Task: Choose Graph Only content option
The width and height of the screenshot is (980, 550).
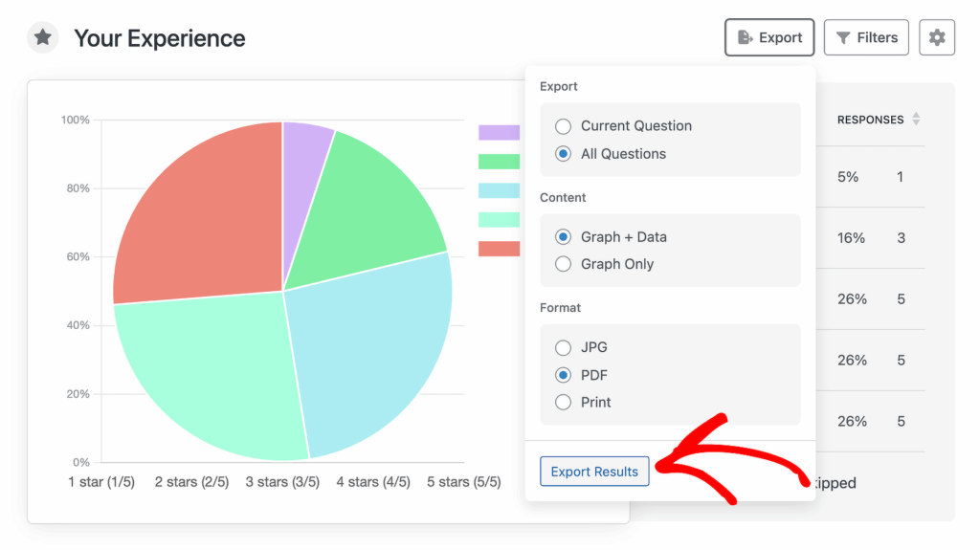Action: pyautogui.click(x=564, y=264)
